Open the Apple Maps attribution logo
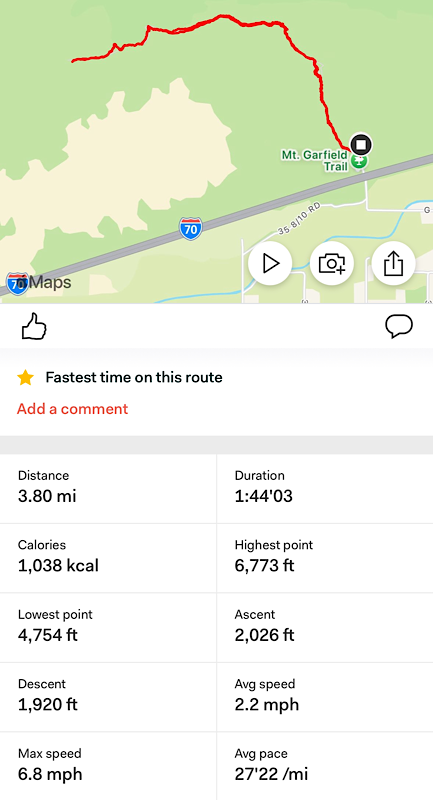 point(39,282)
